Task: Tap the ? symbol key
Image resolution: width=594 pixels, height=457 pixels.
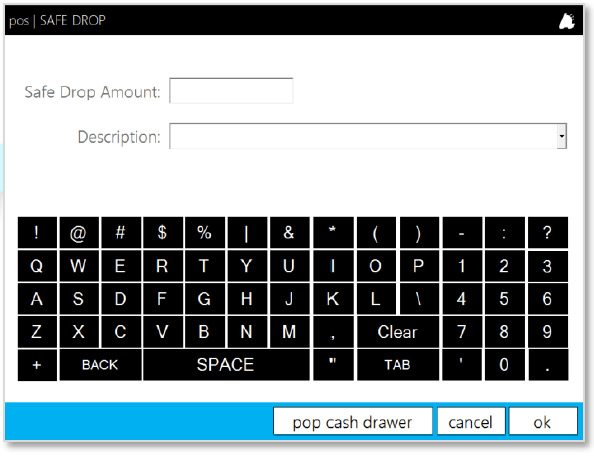Action: (x=548, y=233)
